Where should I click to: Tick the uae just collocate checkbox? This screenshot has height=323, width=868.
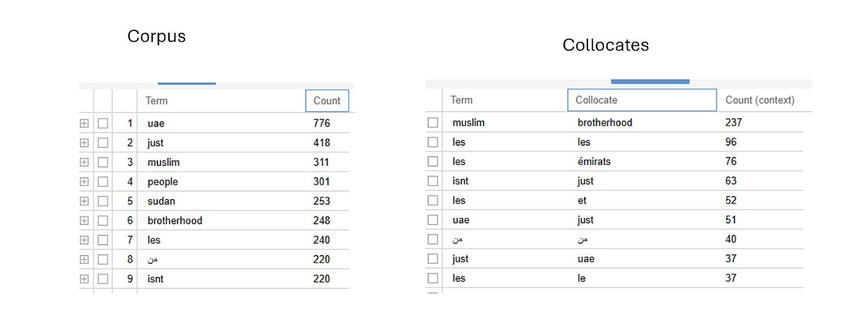click(x=433, y=220)
